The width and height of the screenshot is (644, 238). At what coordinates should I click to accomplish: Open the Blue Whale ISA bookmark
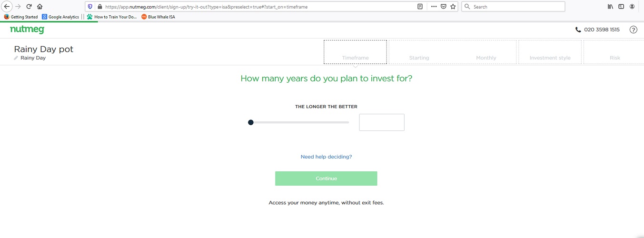coord(158,17)
